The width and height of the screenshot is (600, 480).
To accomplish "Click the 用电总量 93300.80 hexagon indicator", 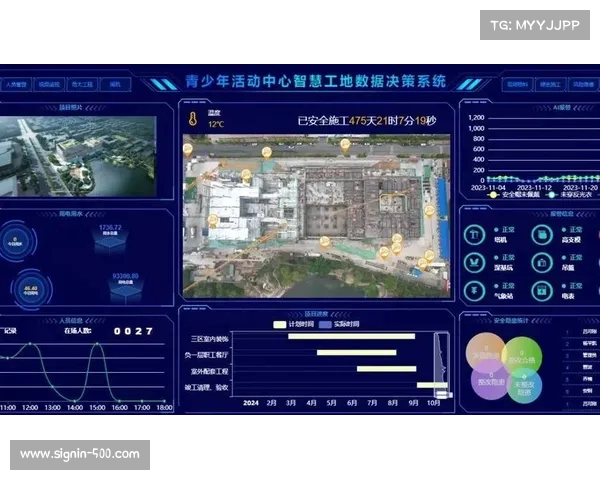I will [x=126, y=288].
